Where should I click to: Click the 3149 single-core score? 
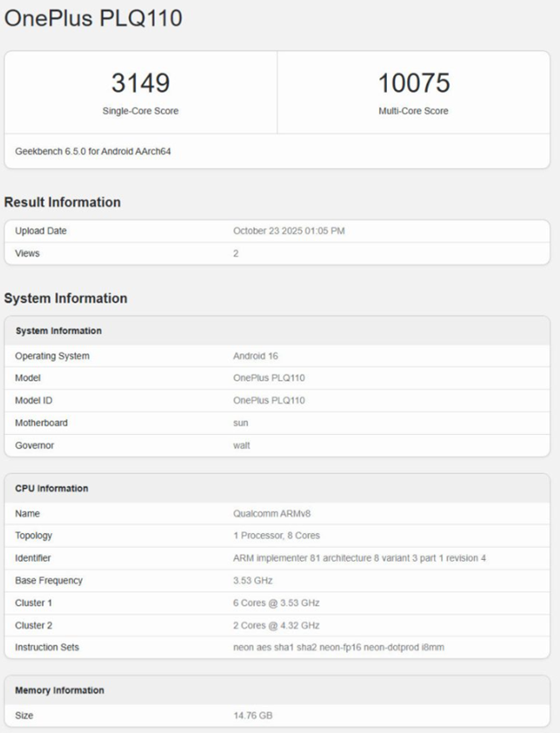pyautogui.click(x=140, y=83)
